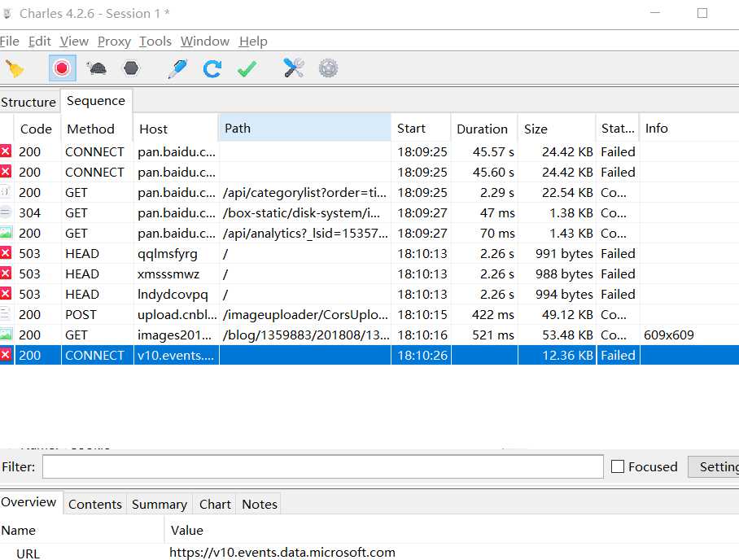
Task: Click image icon of api/analytics row
Action: (x=6, y=233)
